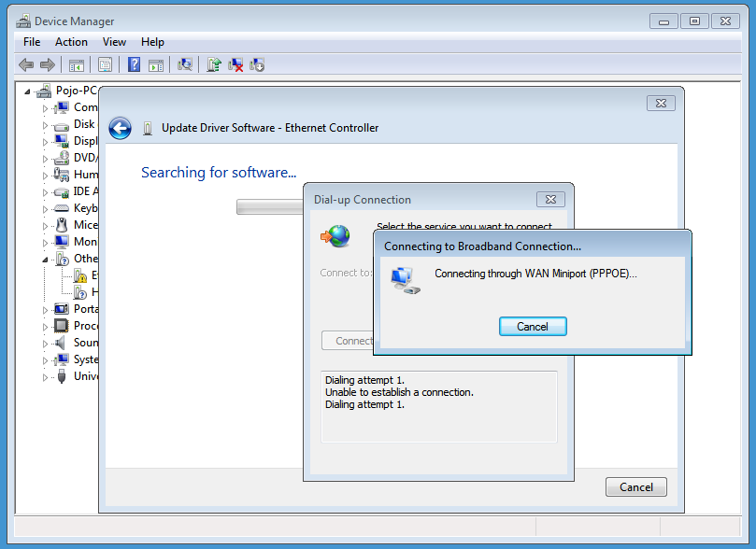Select the Pojo-PC root computer icon
The image size is (756, 549).
click(x=43, y=91)
